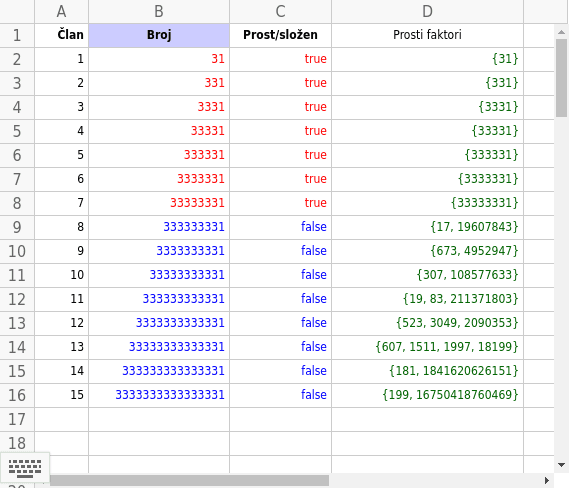
Task: Click 'false' in row 13
Action: point(314,323)
